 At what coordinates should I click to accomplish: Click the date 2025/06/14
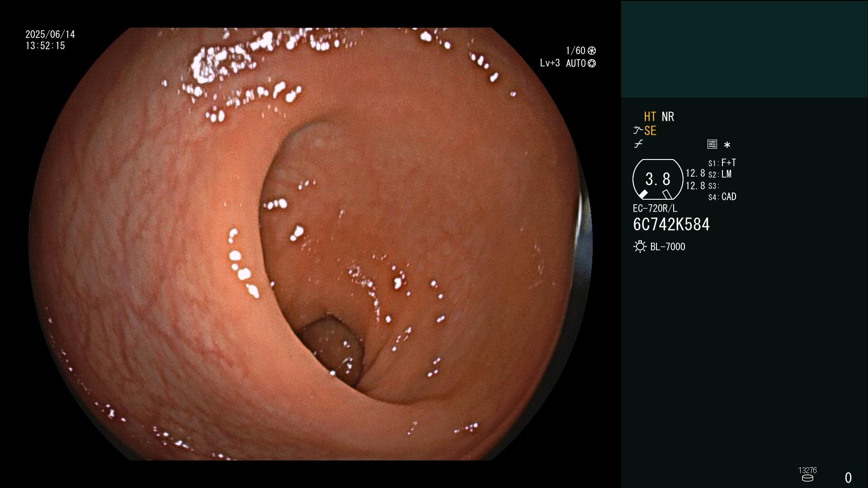click(50, 34)
